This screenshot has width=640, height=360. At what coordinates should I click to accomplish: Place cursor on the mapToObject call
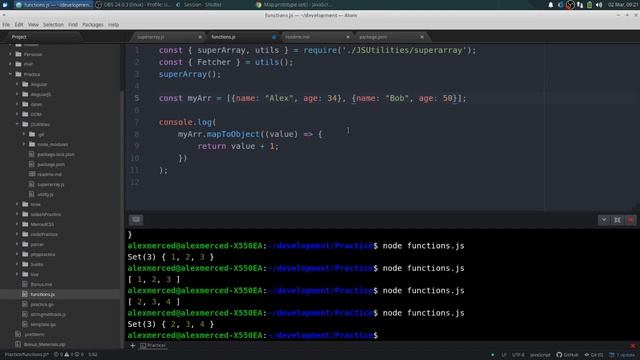click(233, 134)
